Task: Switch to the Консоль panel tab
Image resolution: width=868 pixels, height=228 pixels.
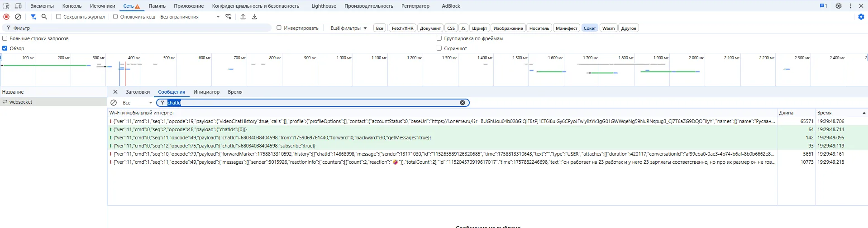Action: [x=72, y=6]
